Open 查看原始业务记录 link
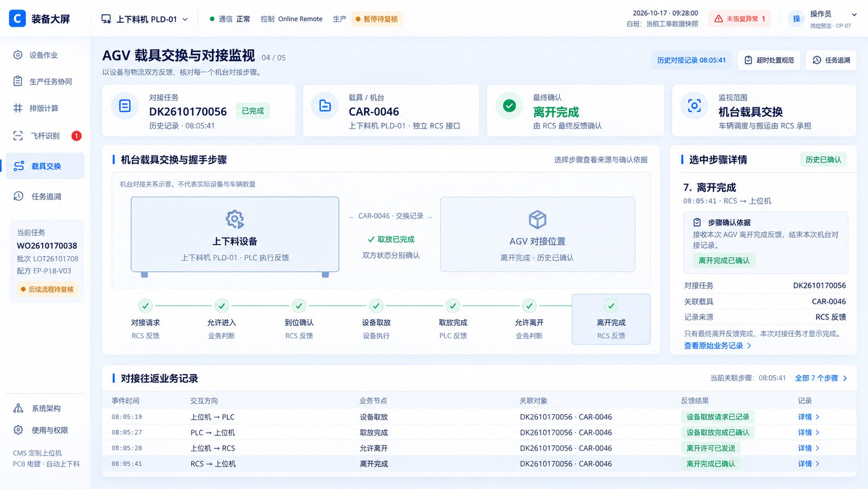The height and width of the screenshot is (489, 868). [x=717, y=346]
